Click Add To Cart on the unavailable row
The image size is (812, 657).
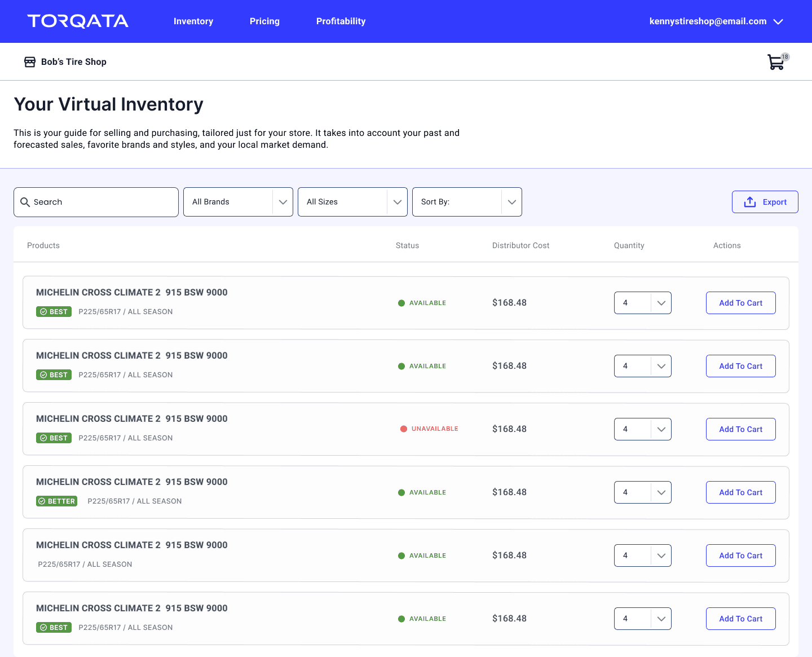(740, 429)
